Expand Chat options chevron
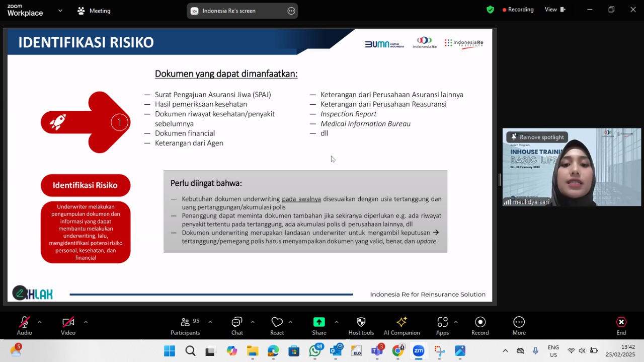 click(x=253, y=322)
